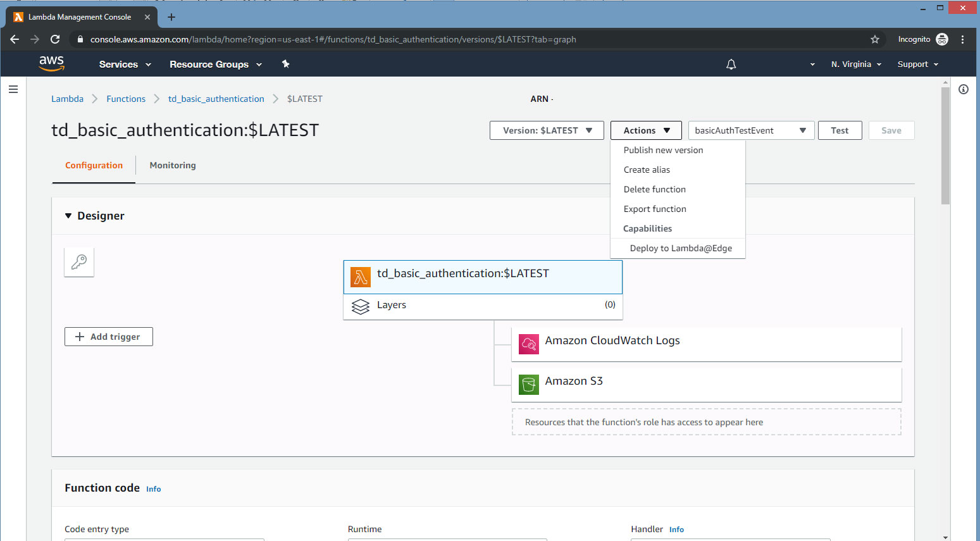Open the pin shortcuts icon in navbar
980x541 pixels.
[x=285, y=64]
